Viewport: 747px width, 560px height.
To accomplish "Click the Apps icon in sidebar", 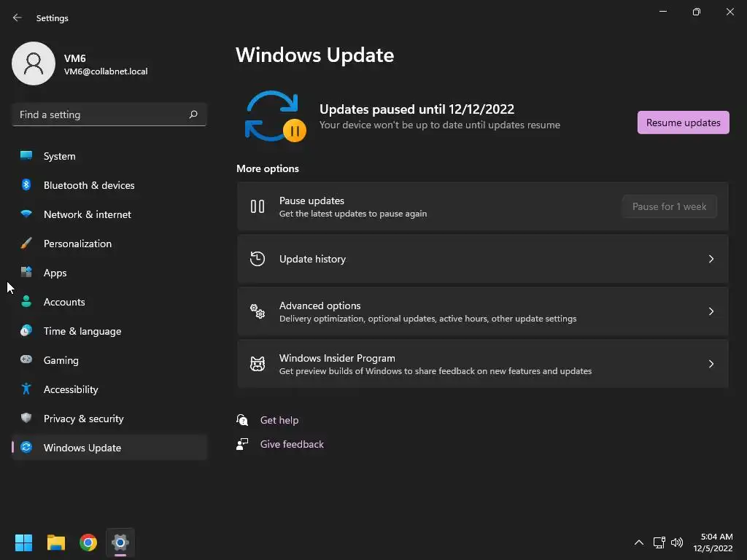I will [x=26, y=273].
